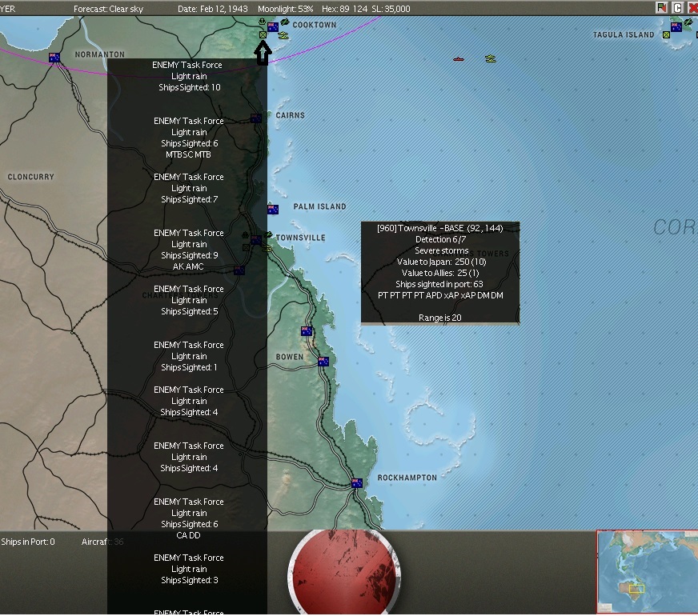This screenshot has height=616, width=698.
Task: Click the airfield icon at Townsville
Action: click(x=268, y=234)
